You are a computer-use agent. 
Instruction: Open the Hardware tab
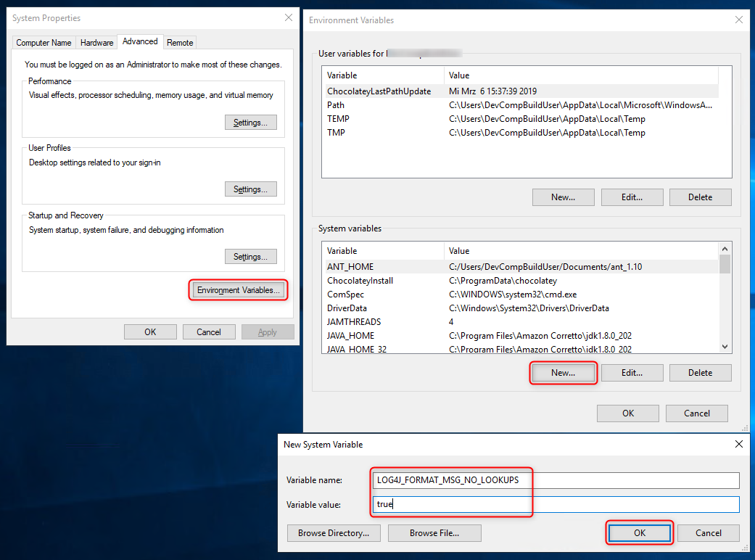tap(96, 43)
